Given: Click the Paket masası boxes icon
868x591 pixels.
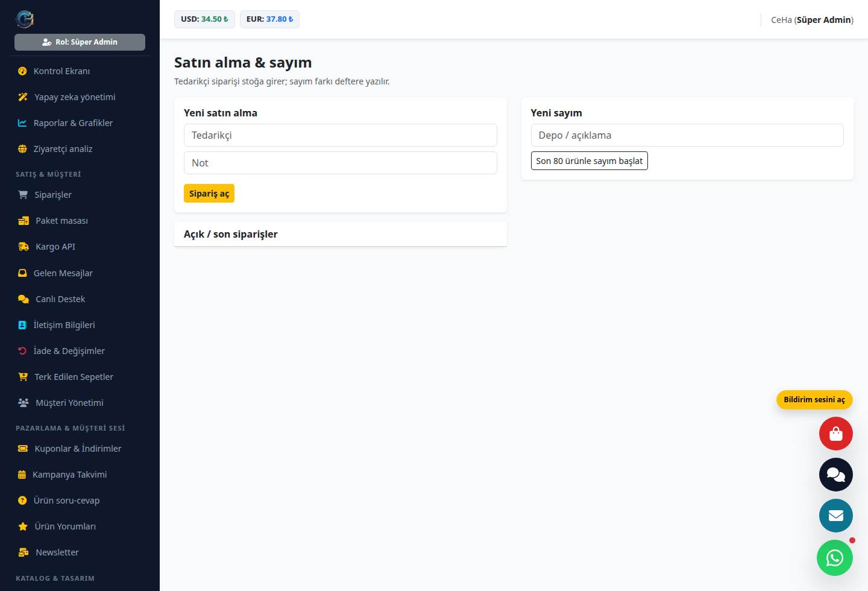Looking at the screenshot, I should coord(24,221).
